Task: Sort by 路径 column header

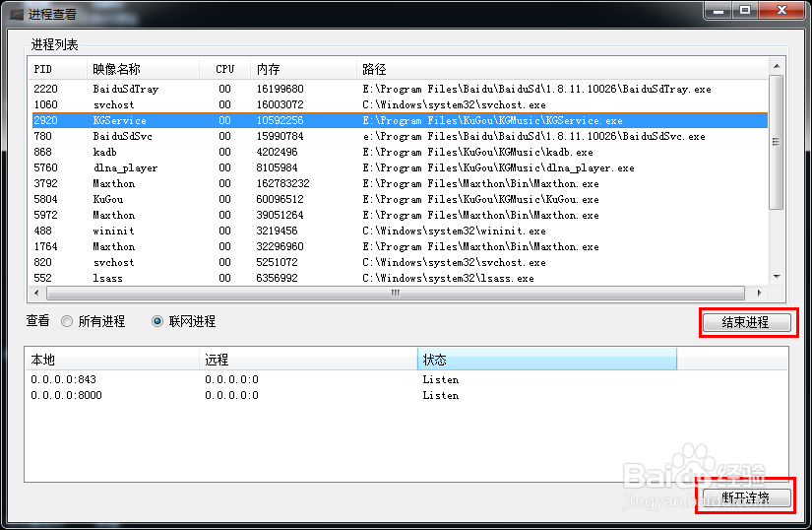Action: coord(562,69)
